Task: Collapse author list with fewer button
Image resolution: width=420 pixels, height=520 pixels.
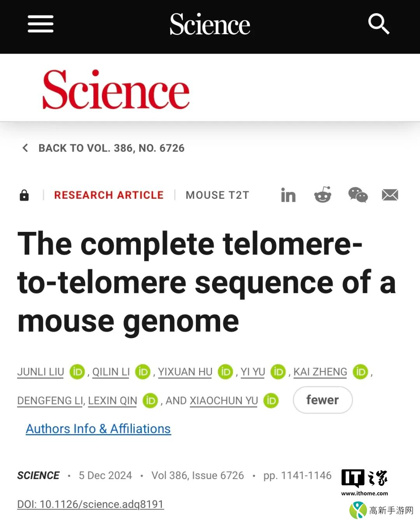Action: [322, 400]
